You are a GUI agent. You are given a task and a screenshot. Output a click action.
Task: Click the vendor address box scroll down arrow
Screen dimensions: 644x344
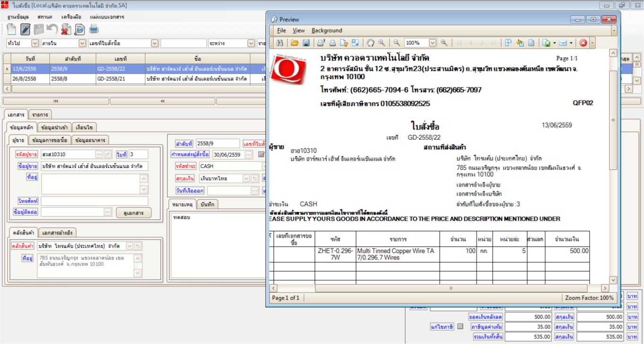(144, 189)
